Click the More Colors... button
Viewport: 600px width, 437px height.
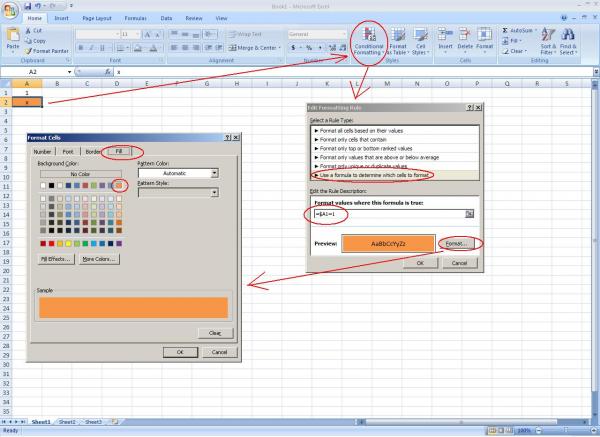(100, 259)
